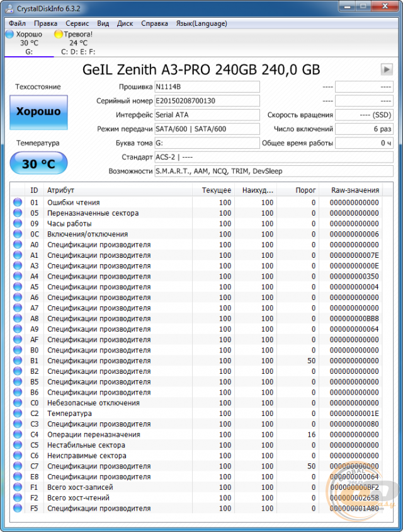Click the ID column header
This screenshot has width=403, height=532.
[x=34, y=190]
